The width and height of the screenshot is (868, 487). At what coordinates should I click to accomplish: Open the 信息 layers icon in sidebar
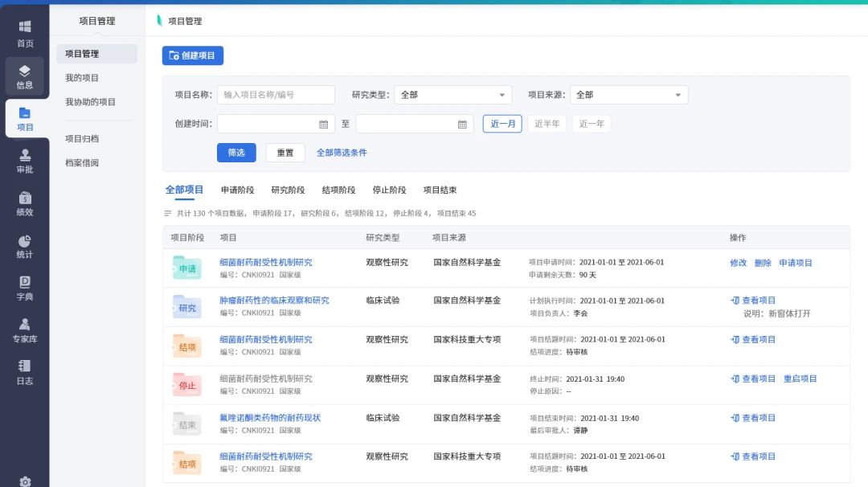pyautogui.click(x=25, y=71)
